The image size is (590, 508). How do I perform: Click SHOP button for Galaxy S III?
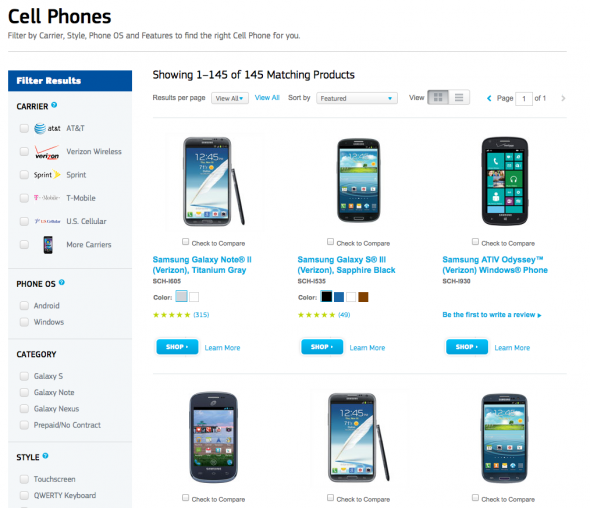322,347
